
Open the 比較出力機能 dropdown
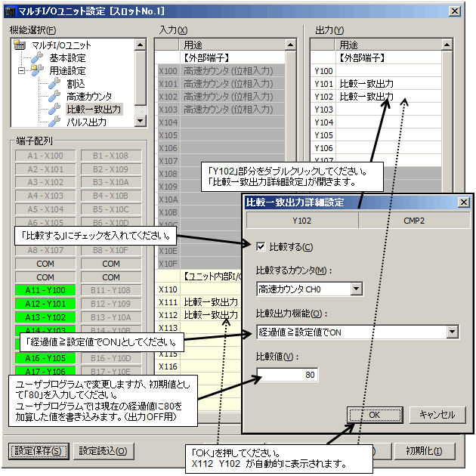(x=452, y=332)
